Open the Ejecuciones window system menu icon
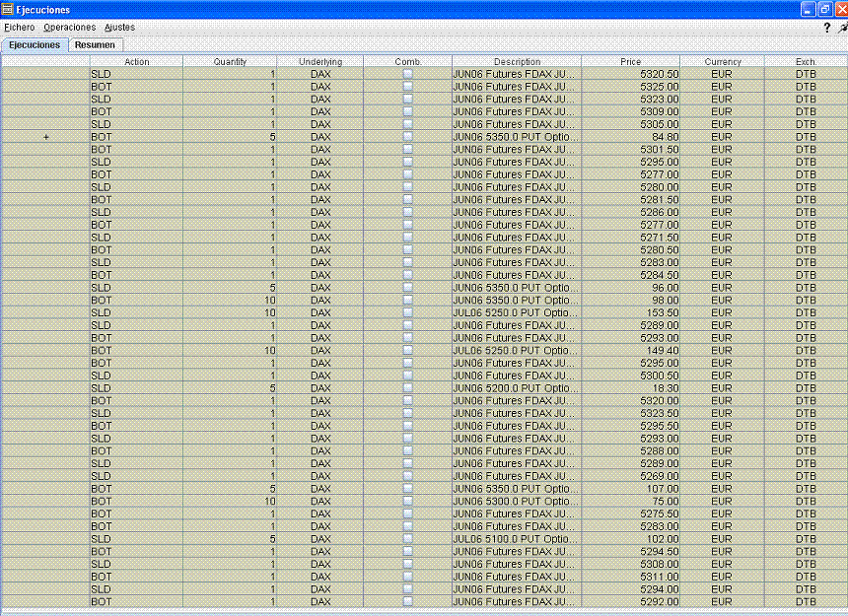This screenshot has height=616, width=848. point(7,9)
